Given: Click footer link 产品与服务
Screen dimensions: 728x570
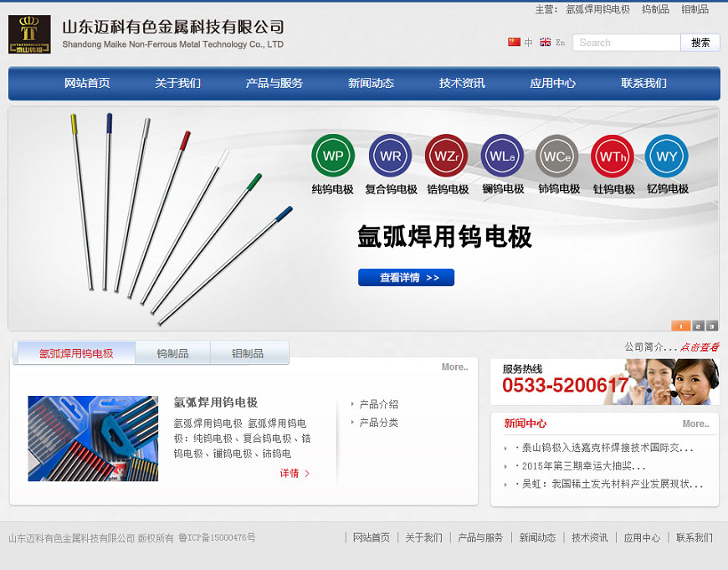Looking at the screenshot, I should [480, 537].
